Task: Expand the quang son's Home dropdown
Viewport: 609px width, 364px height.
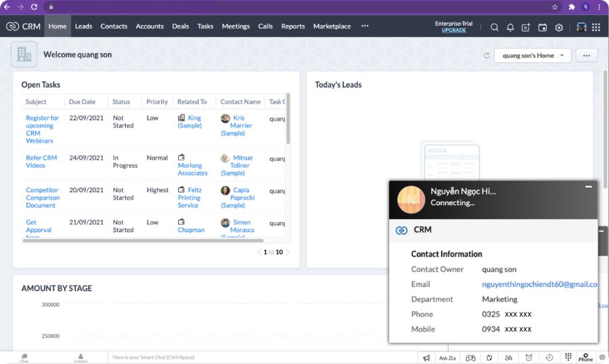Action: [x=533, y=55]
